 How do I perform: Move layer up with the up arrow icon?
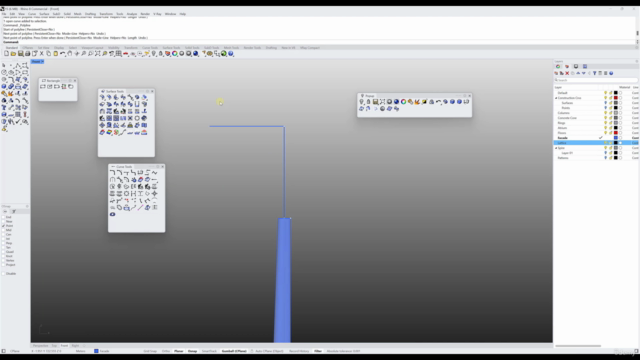[578, 73]
